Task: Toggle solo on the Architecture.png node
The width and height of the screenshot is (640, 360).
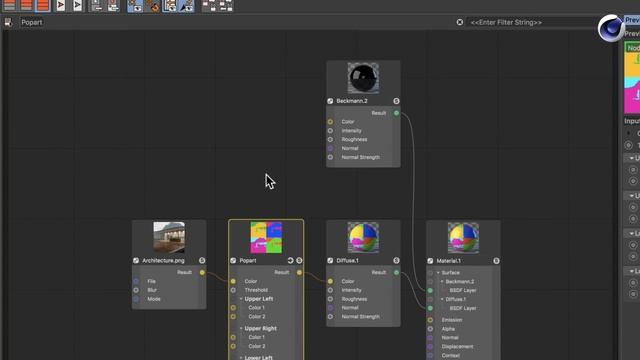Action: pos(202,260)
